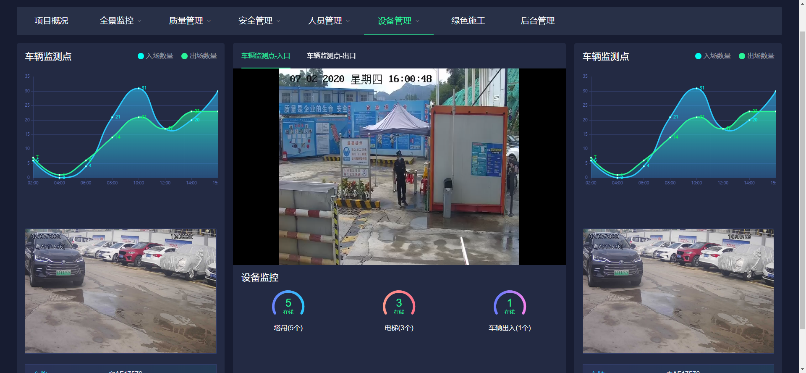Click the peak value 31 in left chart
806x373 pixels.
[144, 88]
